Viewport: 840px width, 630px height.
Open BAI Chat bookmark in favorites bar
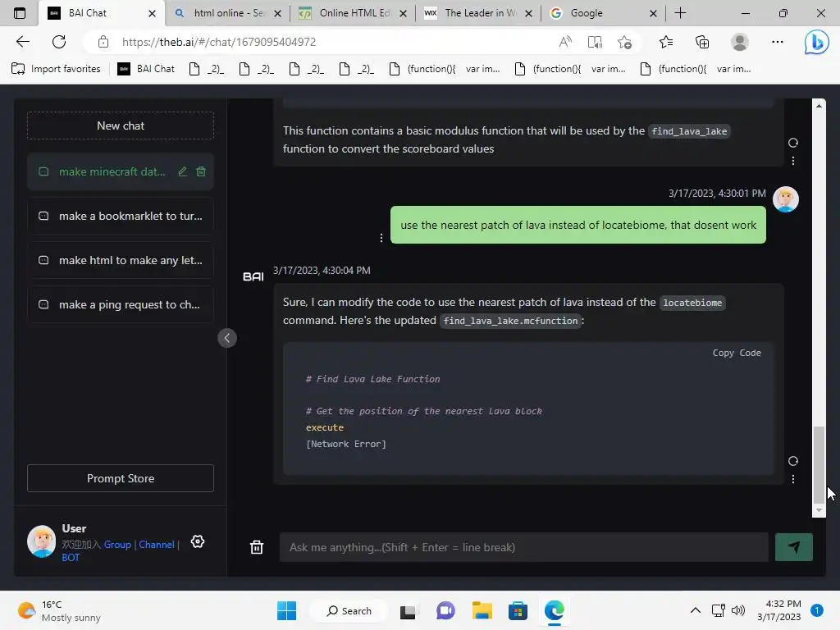click(146, 69)
